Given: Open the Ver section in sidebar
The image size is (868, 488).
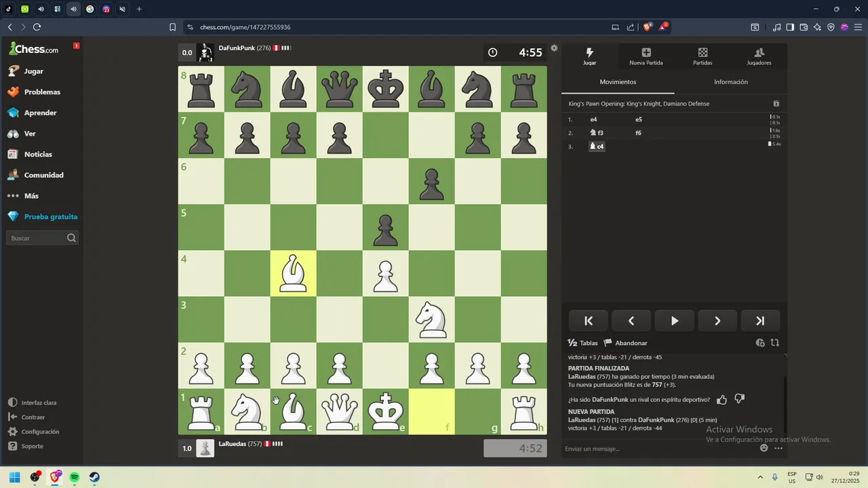Looking at the screenshot, I should pyautogui.click(x=22, y=134).
